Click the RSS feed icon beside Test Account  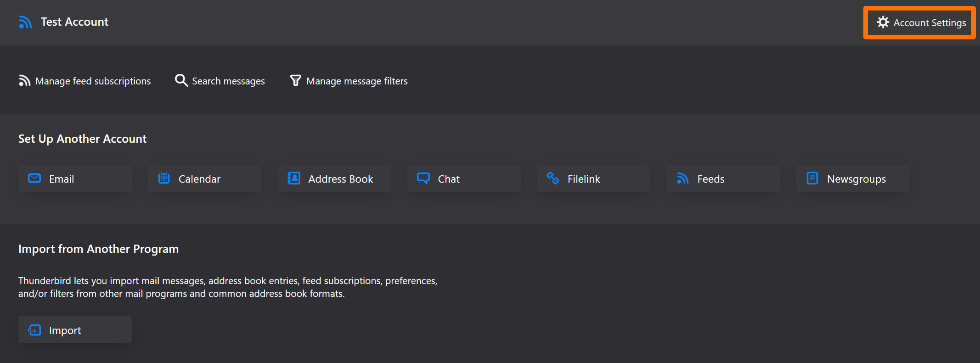pyautogui.click(x=25, y=22)
